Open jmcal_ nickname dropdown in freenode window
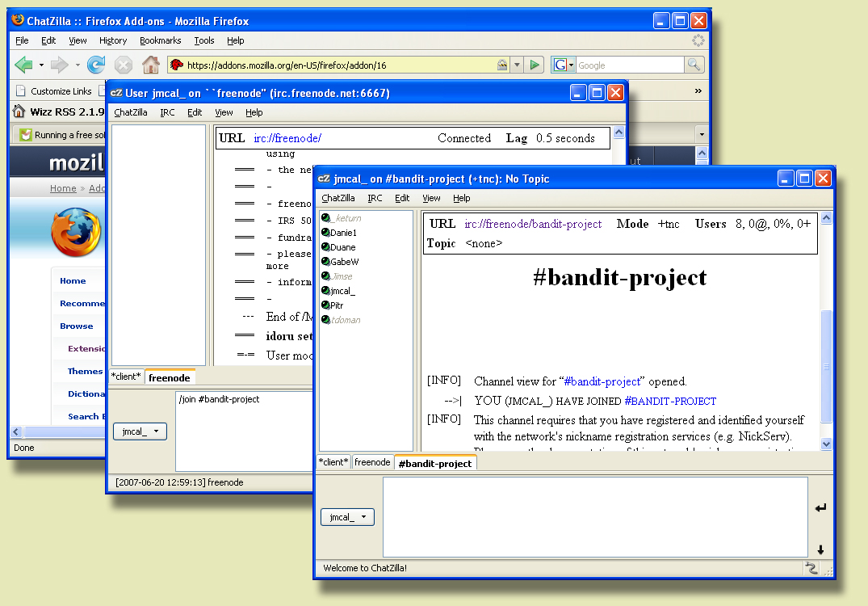This screenshot has height=606, width=868. tap(140, 431)
